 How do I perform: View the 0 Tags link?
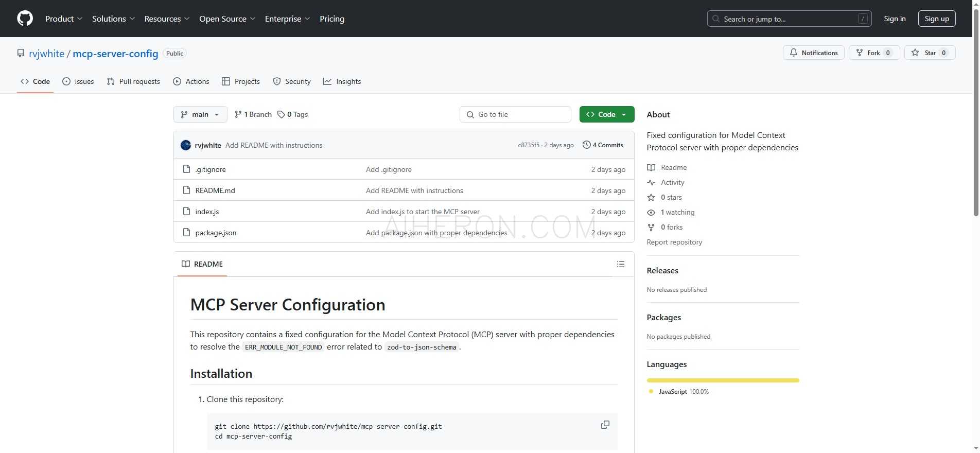[292, 114]
